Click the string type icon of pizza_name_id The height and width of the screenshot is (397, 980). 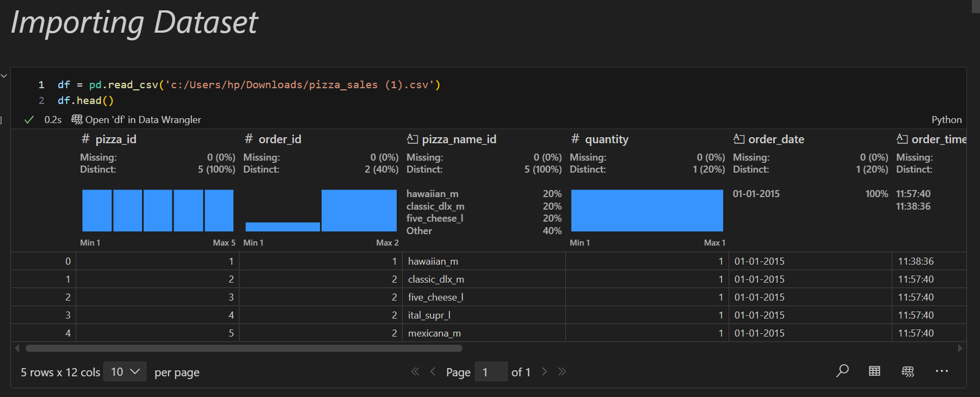412,139
